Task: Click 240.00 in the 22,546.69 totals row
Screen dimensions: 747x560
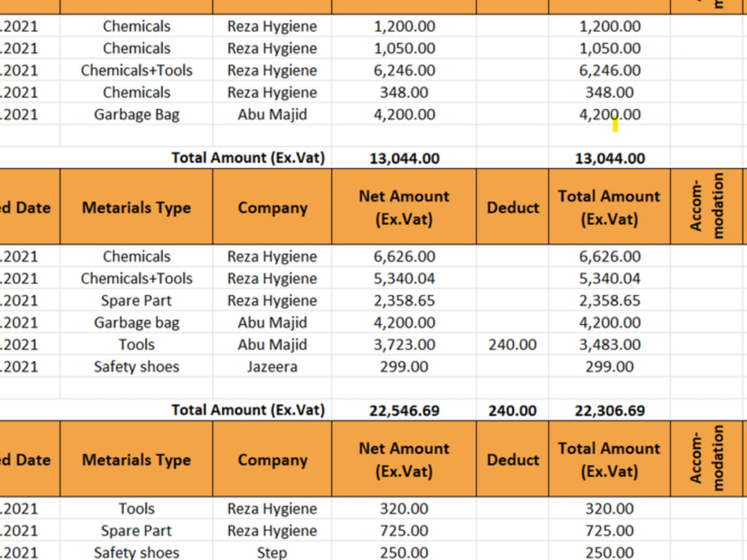Action: 512,411
